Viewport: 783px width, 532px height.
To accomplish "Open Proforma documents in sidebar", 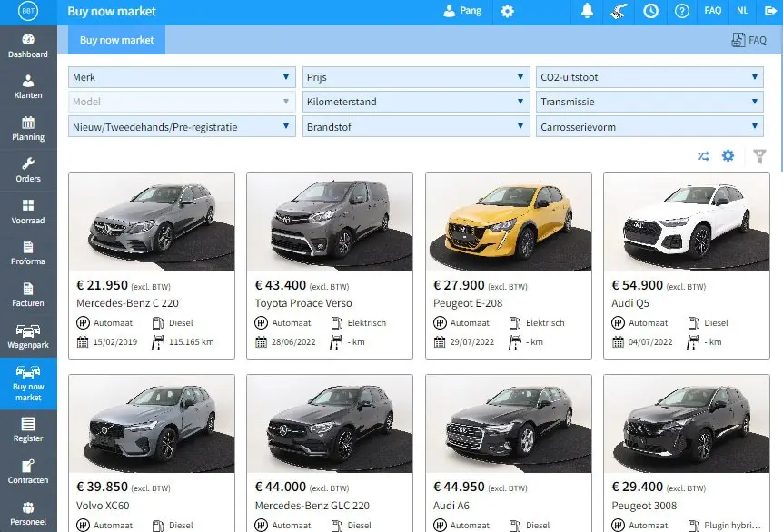I will click(x=28, y=253).
